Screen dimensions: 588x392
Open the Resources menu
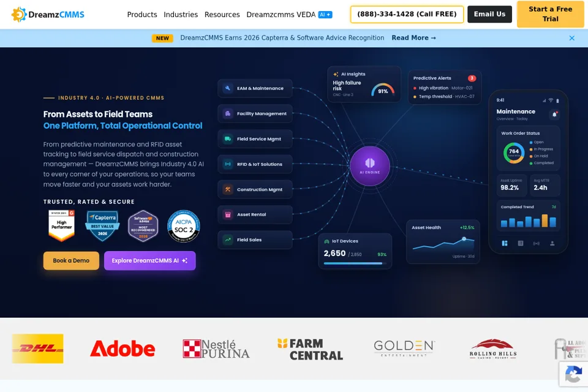click(222, 15)
